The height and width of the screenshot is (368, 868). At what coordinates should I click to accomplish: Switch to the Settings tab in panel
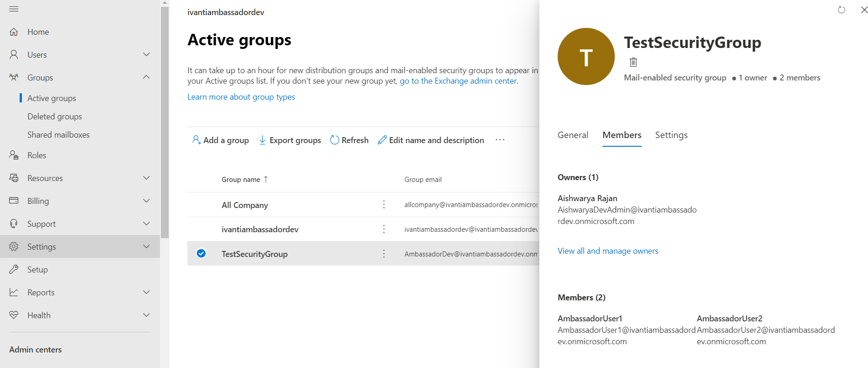point(671,135)
